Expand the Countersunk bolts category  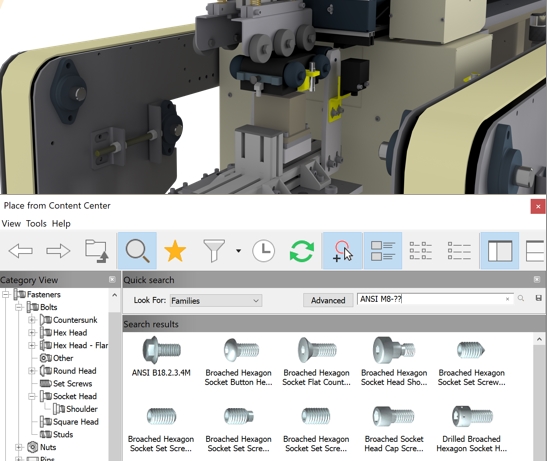click(x=32, y=320)
